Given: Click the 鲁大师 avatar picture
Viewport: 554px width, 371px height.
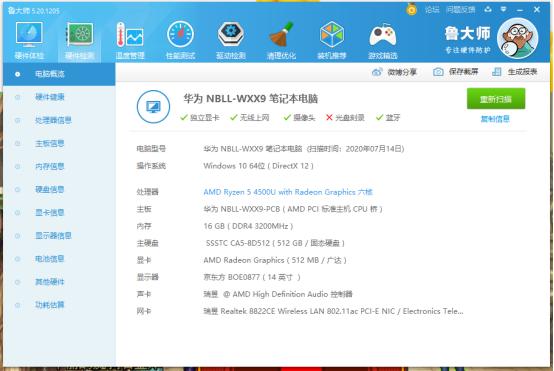Looking at the screenshot, I should (518, 38).
